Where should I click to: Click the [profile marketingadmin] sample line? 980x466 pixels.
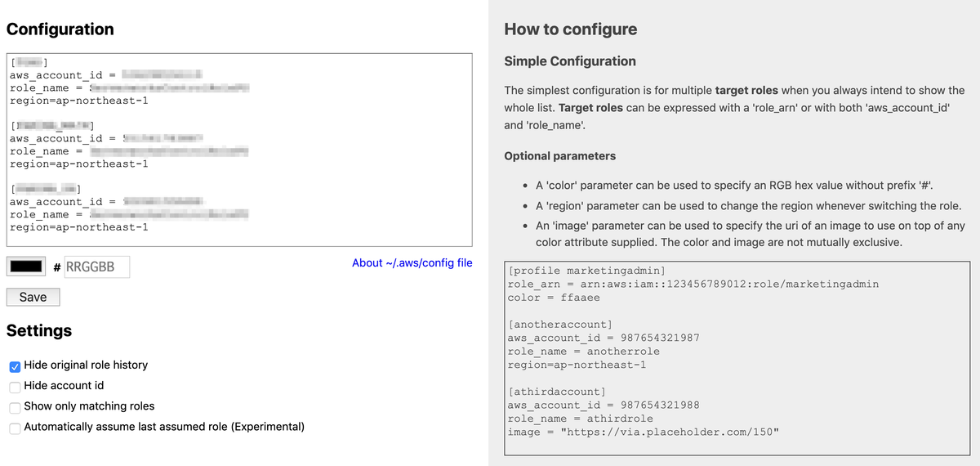click(586, 270)
